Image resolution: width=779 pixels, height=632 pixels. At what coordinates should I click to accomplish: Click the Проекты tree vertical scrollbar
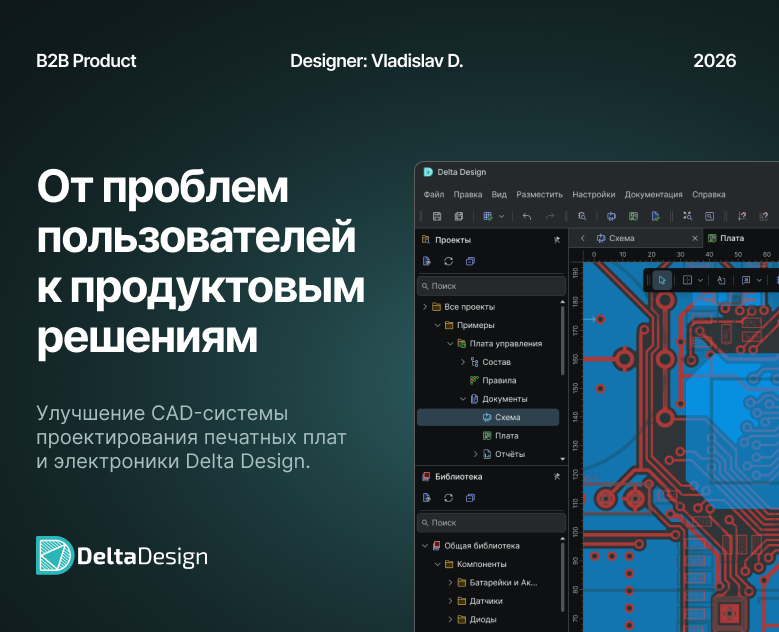click(x=562, y=340)
